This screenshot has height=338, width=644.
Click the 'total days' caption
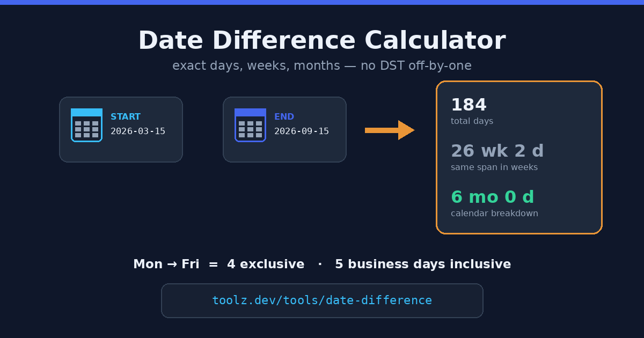tap(472, 121)
